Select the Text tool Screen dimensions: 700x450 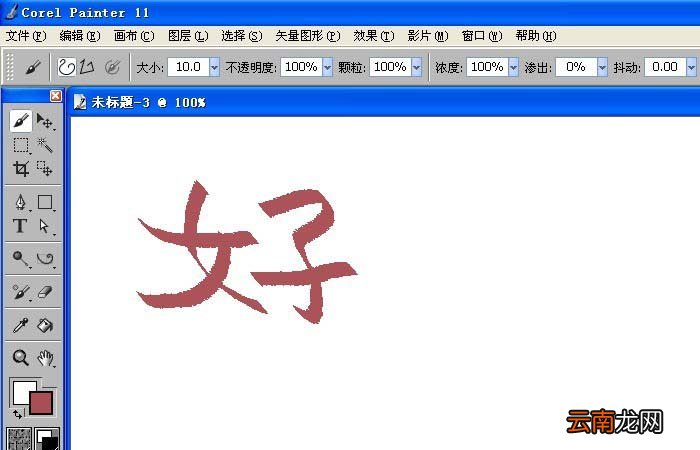(x=21, y=226)
